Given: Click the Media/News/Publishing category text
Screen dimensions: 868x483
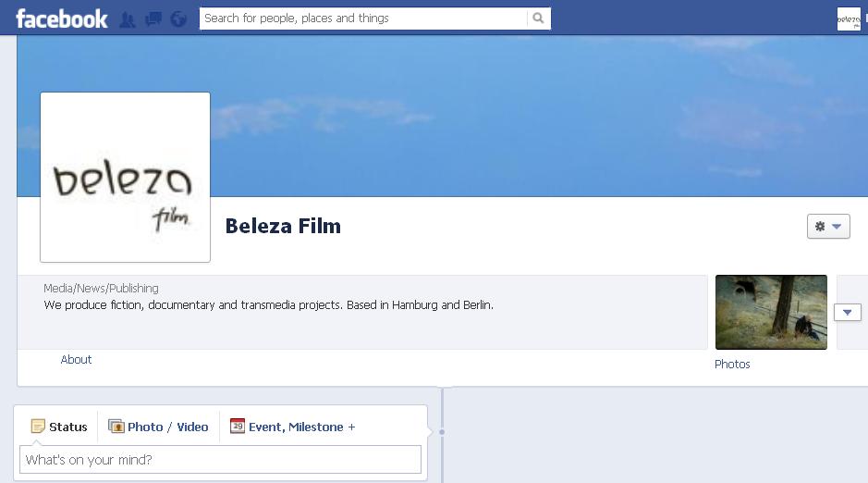Looking at the screenshot, I should pyautogui.click(x=101, y=288).
